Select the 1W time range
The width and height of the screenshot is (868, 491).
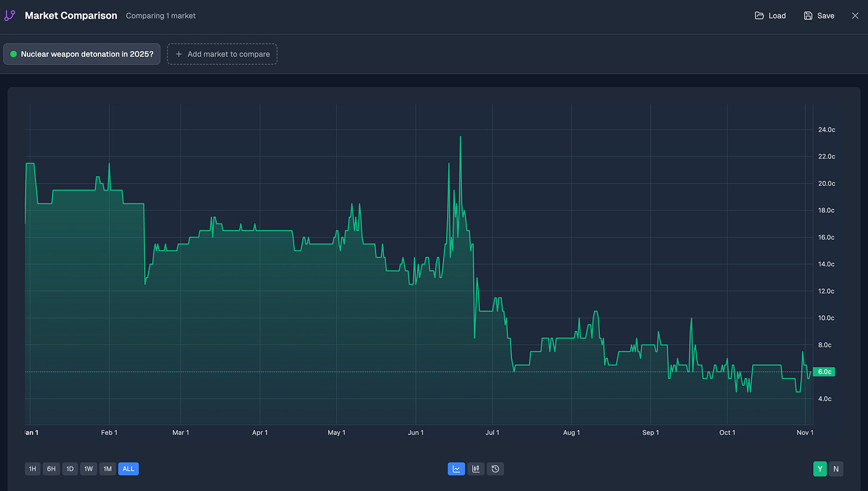tap(89, 469)
